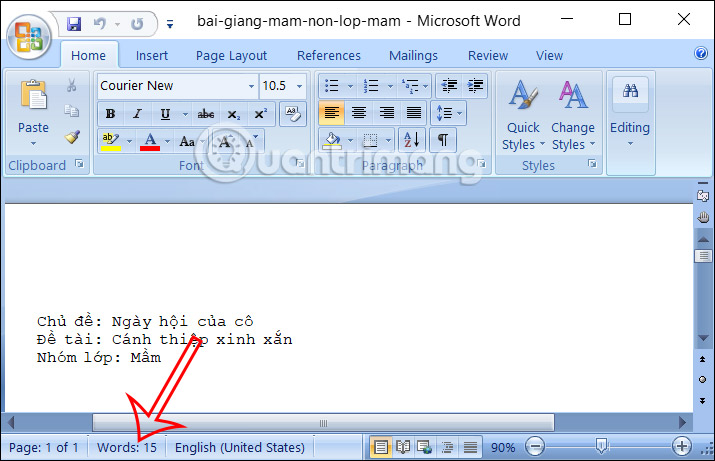The width and height of the screenshot is (715, 461).
Task: Shrink font size with small A icon
Action: click(251, 141)
